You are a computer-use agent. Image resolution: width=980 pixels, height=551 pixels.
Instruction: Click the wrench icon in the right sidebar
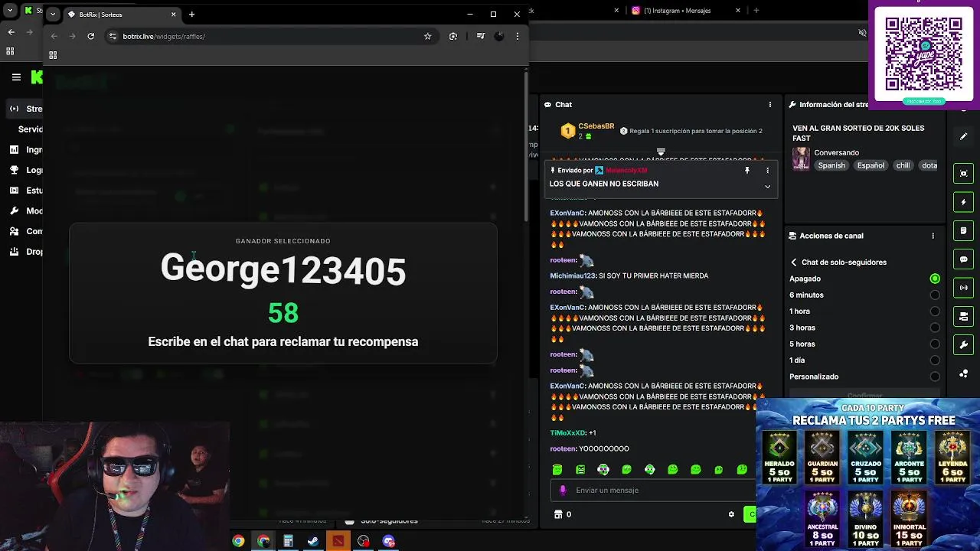tap(964, 344)
